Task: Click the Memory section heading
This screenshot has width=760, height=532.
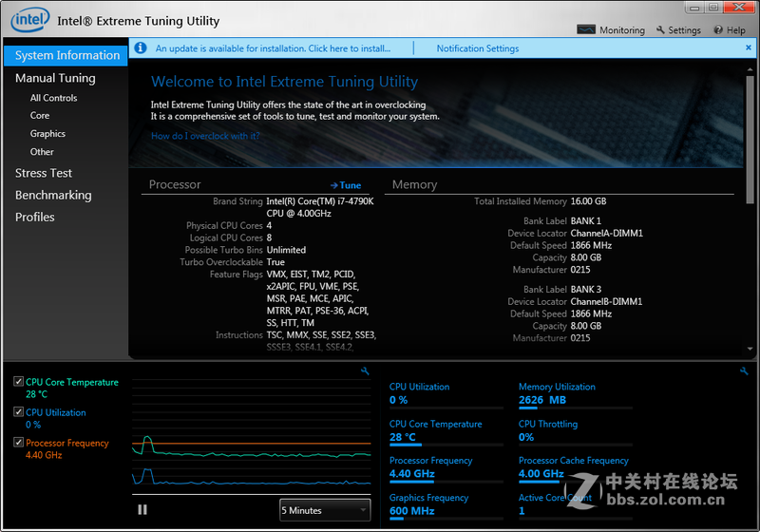Action: click(414, 184)
